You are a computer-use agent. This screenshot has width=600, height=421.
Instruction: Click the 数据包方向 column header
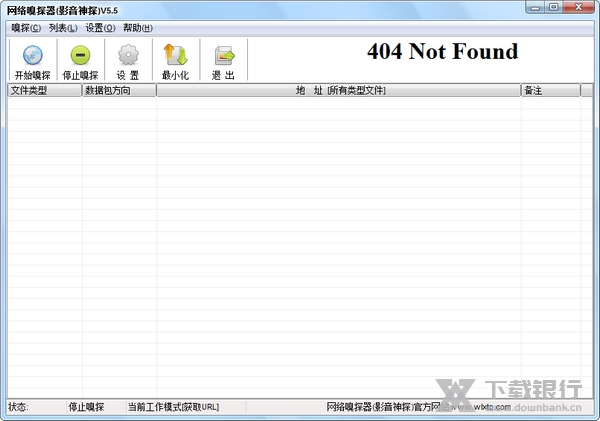119,91
